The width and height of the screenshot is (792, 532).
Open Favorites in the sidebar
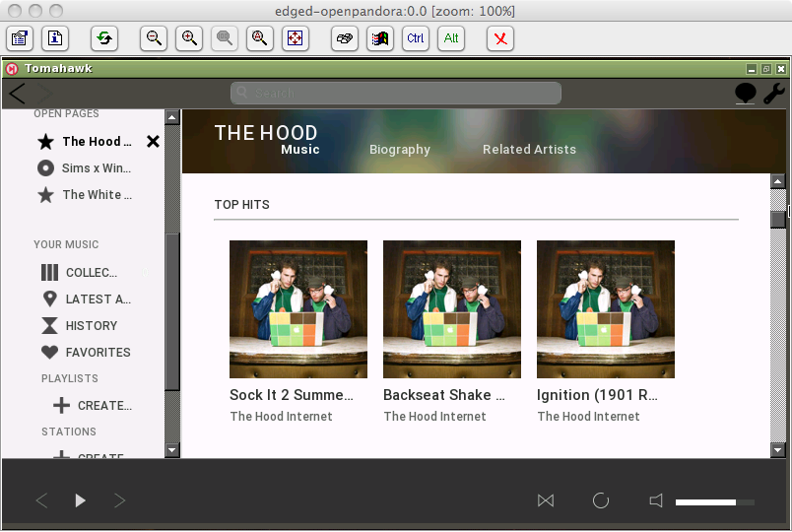pos(97,353)
